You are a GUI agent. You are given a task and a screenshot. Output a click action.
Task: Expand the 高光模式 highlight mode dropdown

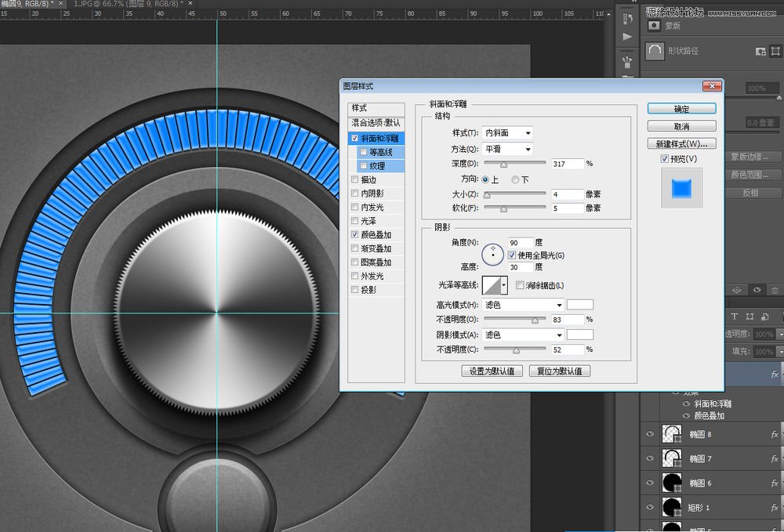(x=523, y=305)
